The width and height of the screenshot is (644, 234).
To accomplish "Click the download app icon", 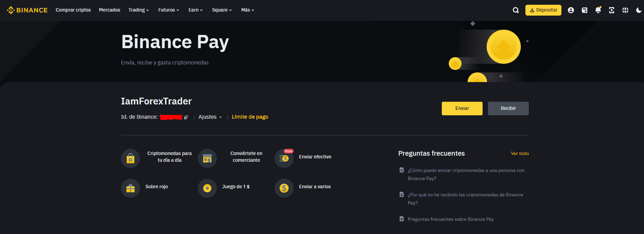I will point(611,10).
